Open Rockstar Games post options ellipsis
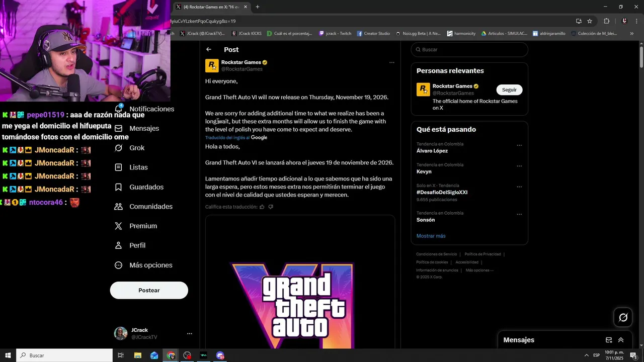 (392, 63)
